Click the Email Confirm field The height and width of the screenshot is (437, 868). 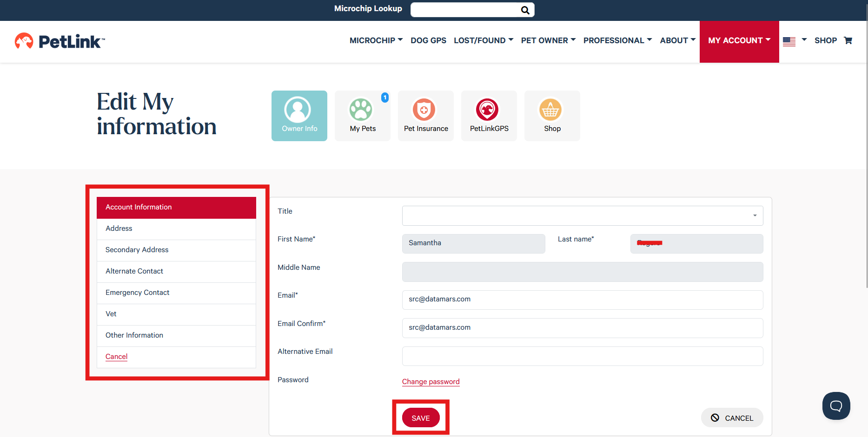[x=583, y=328]
